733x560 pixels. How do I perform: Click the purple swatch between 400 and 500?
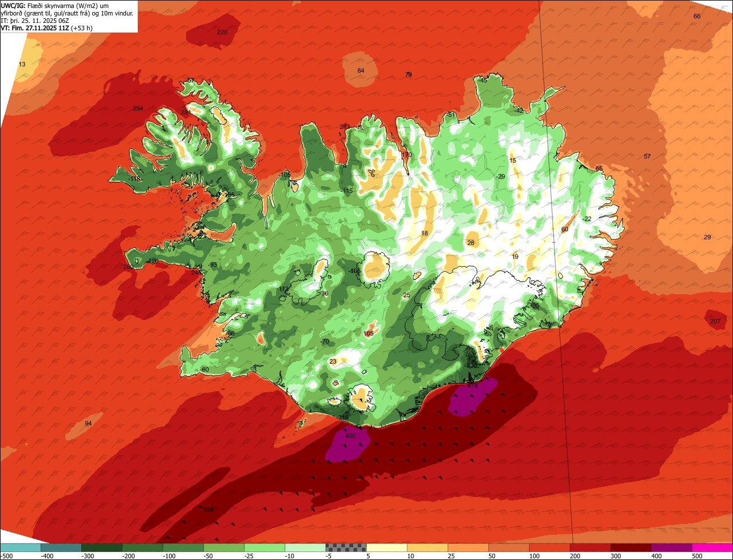671,547
